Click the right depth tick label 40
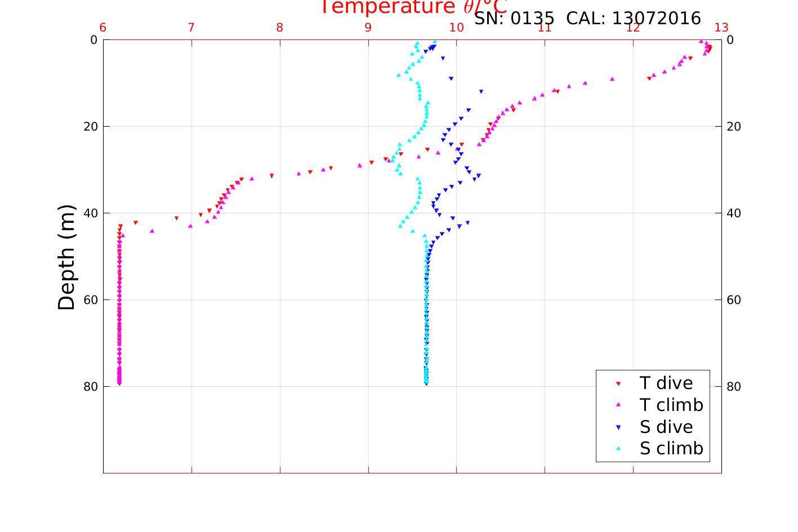This screenshot has height=532, width=798. point(734,213)
